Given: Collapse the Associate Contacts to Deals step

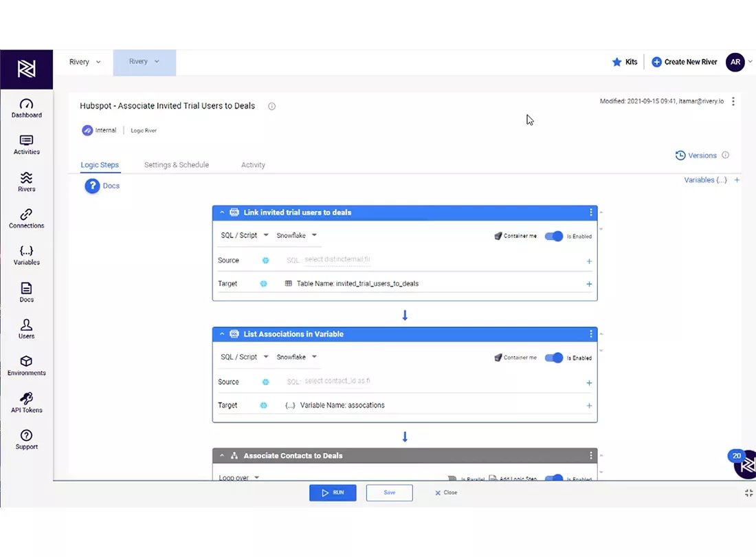Looking at the screenshot, I should 222,455.
